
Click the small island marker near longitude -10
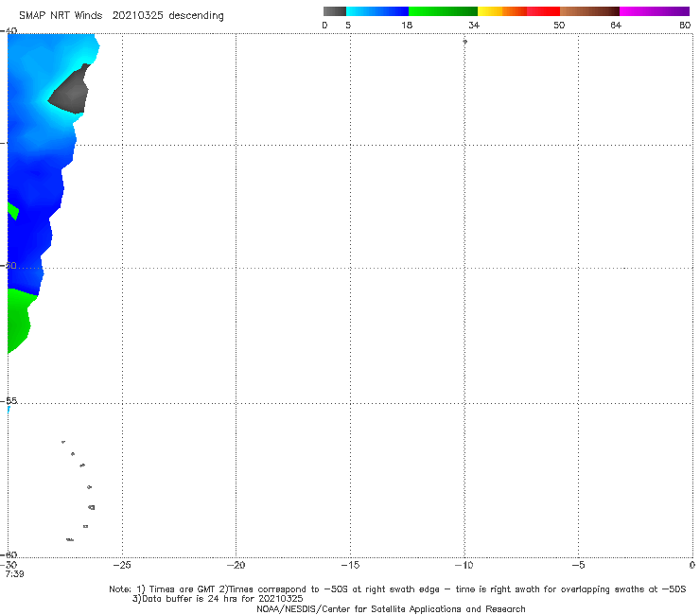(x=464, y=42)
